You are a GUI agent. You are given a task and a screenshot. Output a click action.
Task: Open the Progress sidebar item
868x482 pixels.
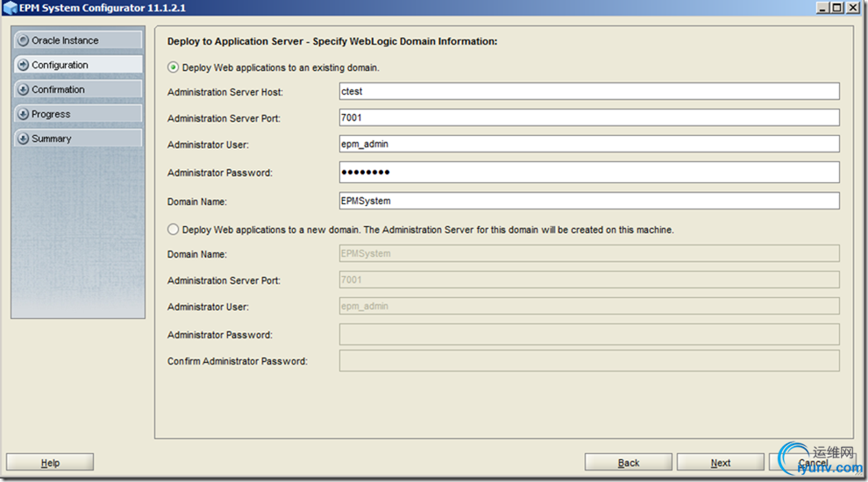click(78, 114)
